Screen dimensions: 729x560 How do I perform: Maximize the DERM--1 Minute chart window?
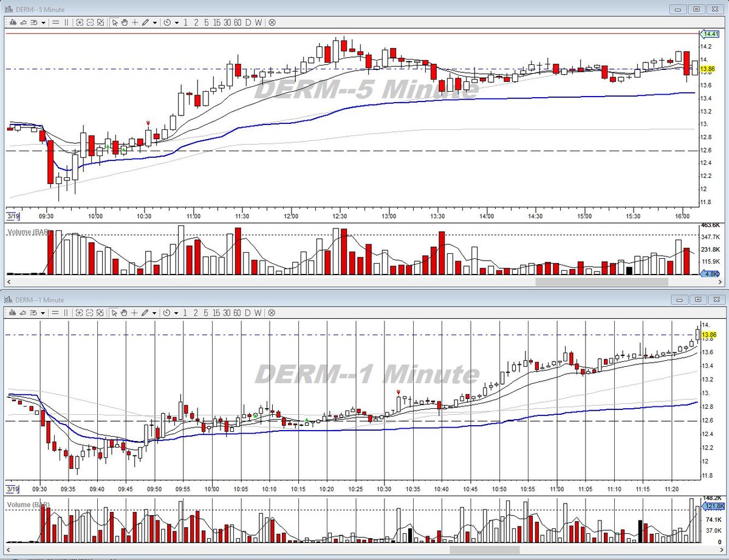click(697, 299)
